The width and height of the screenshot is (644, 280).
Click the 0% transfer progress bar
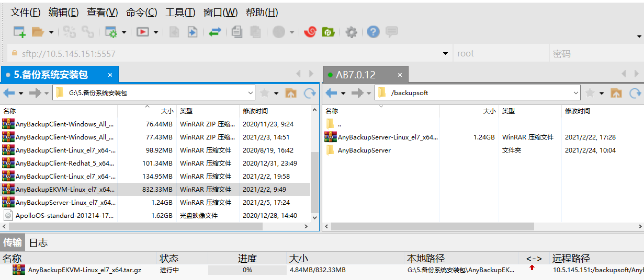(x=247, y=270)
